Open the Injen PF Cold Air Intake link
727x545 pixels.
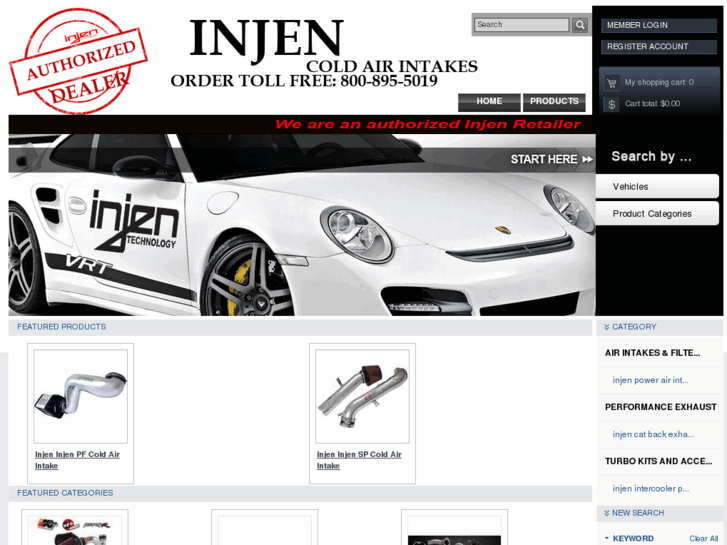[77, 460]
